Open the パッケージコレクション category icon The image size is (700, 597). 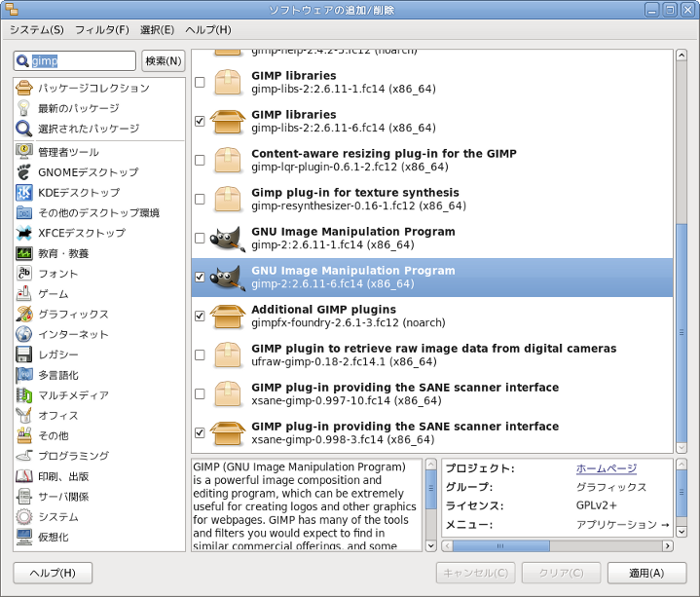tap(24, 88)
